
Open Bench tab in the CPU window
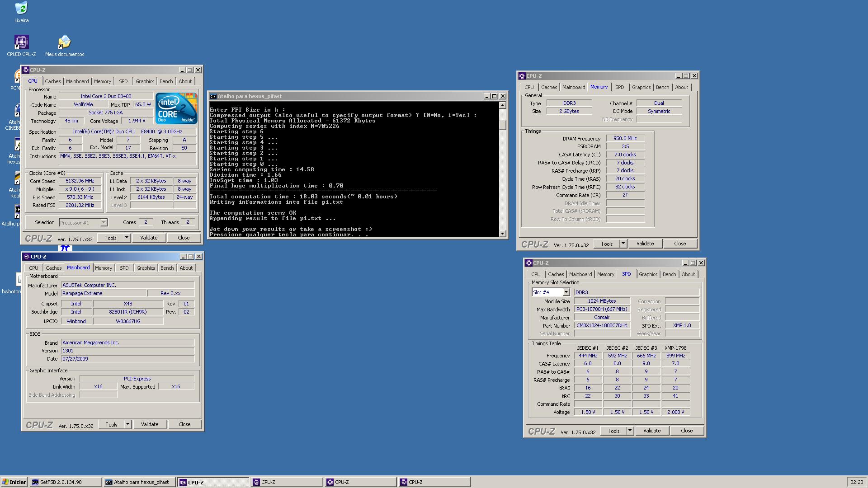tap(166, 81)
